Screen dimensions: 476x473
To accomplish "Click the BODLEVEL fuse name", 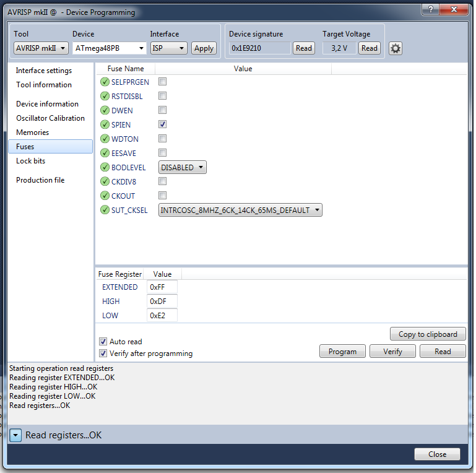I will (128, 168).
